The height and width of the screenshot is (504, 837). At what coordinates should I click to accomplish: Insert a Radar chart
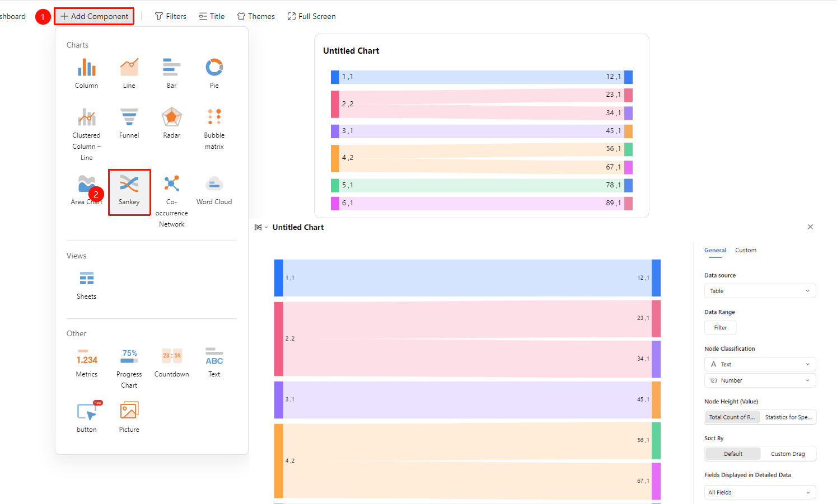click(172, 123)
